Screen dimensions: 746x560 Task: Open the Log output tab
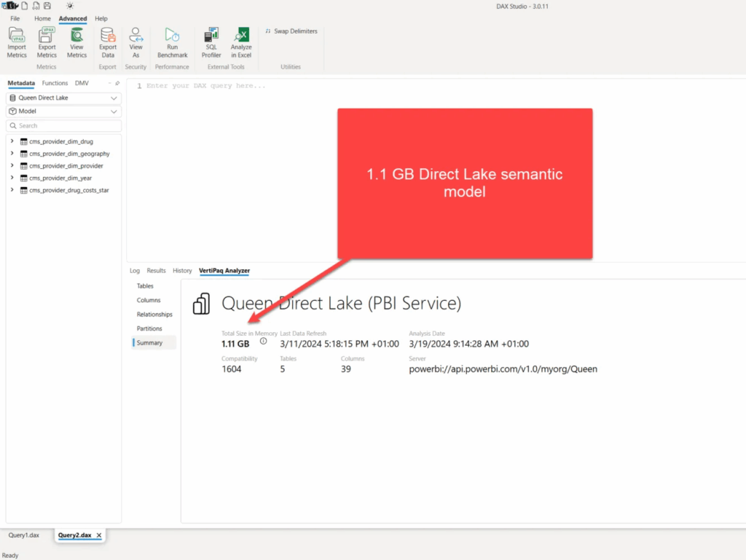[135, 270]
